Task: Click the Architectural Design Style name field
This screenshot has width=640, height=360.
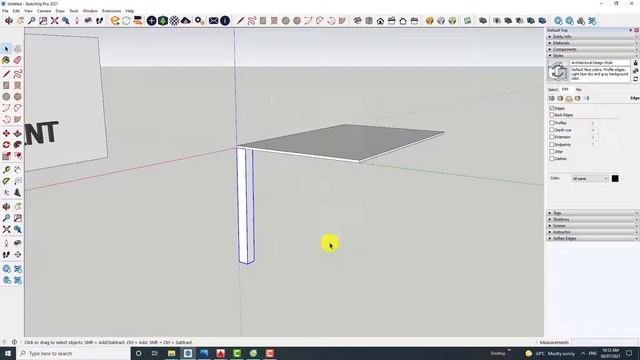Action: coord(600,63)
